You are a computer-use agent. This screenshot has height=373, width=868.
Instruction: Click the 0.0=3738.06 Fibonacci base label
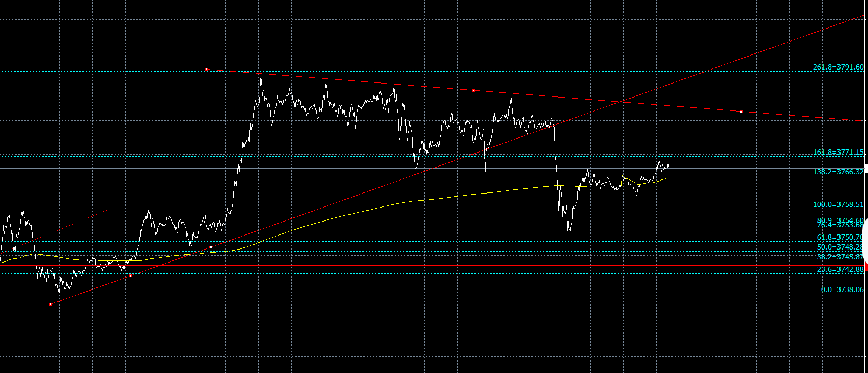pos(842,289)
